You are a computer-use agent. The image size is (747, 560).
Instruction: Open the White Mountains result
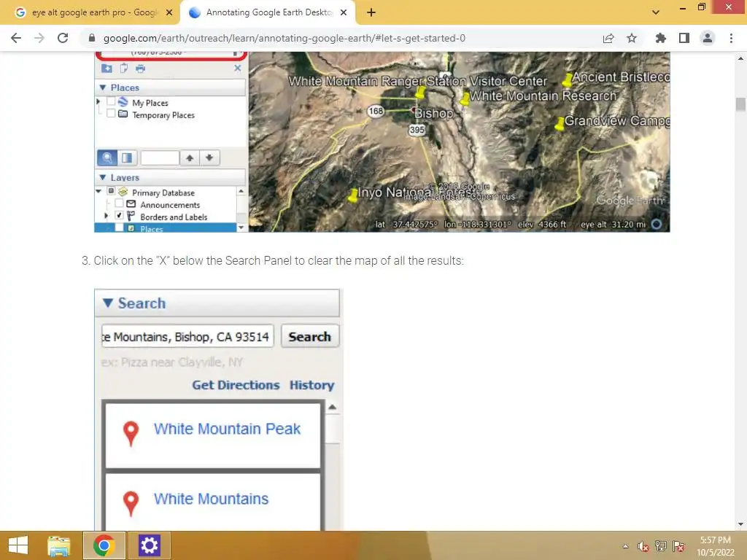(211, 499)
